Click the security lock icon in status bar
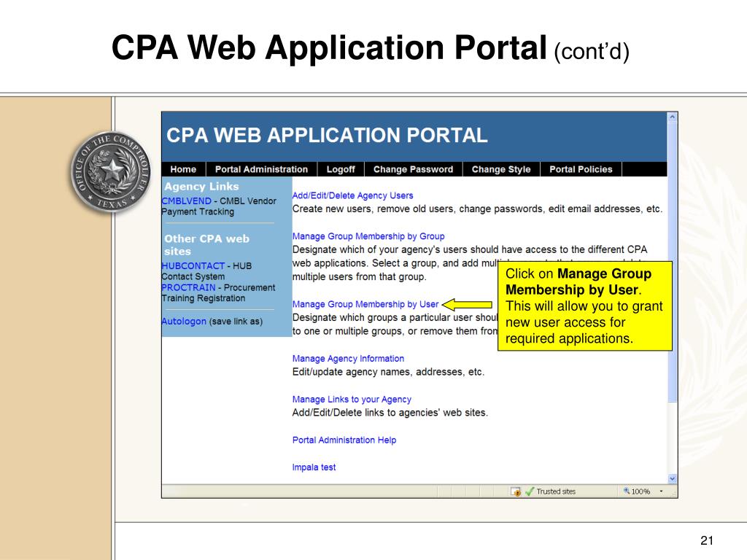 click(x=516, y=491)
